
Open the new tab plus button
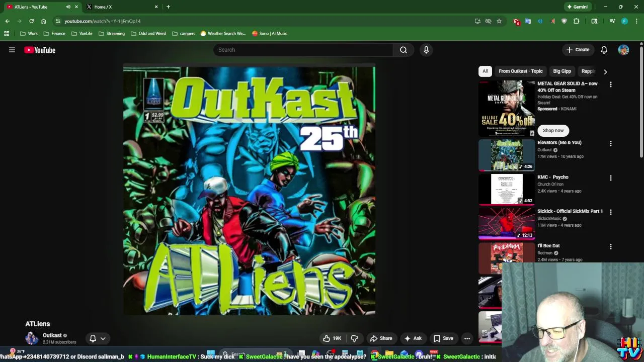tap(168, 7)
